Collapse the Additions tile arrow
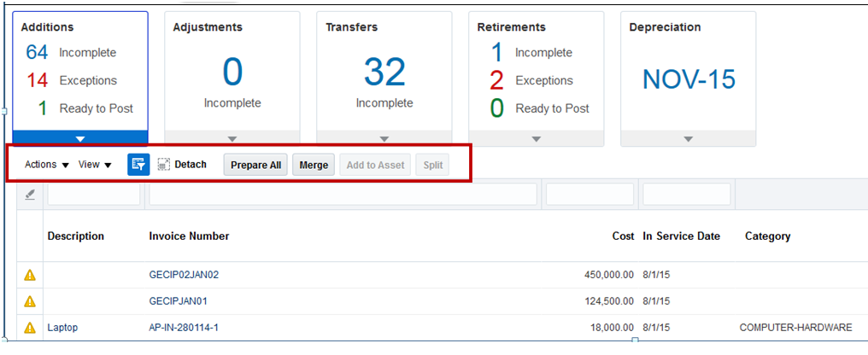 pyautogui.click(x=80, y=138)
